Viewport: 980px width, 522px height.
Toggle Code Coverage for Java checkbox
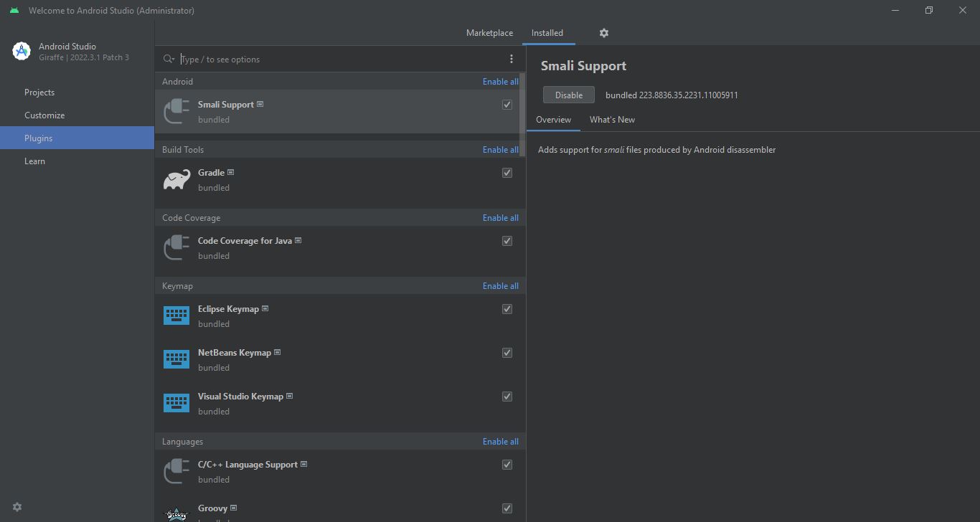pos(507,240)
